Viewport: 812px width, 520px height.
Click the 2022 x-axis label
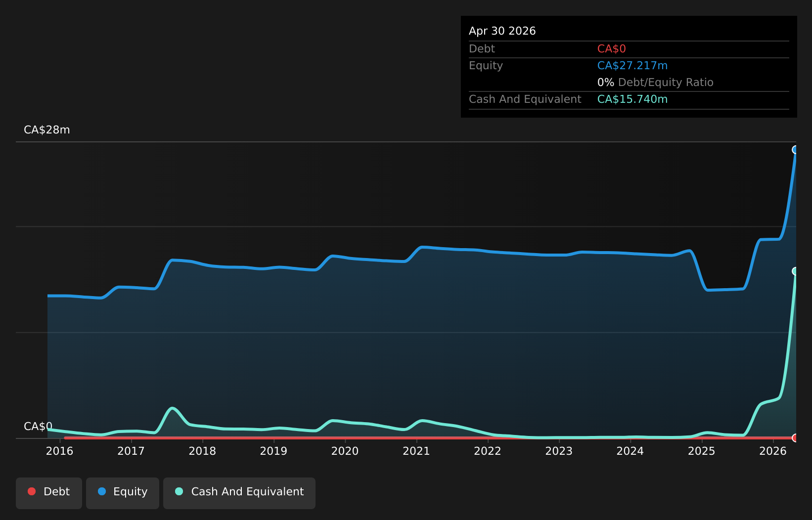click(488, 451)
